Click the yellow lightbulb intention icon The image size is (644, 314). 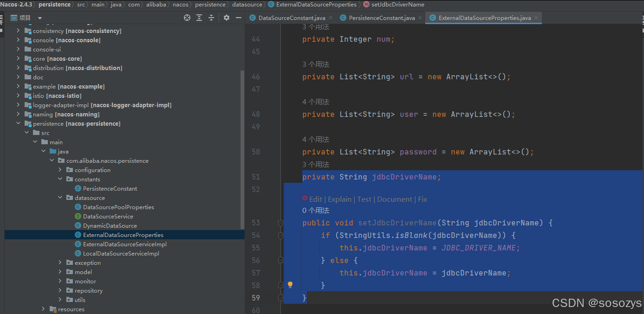click(290, 285)
